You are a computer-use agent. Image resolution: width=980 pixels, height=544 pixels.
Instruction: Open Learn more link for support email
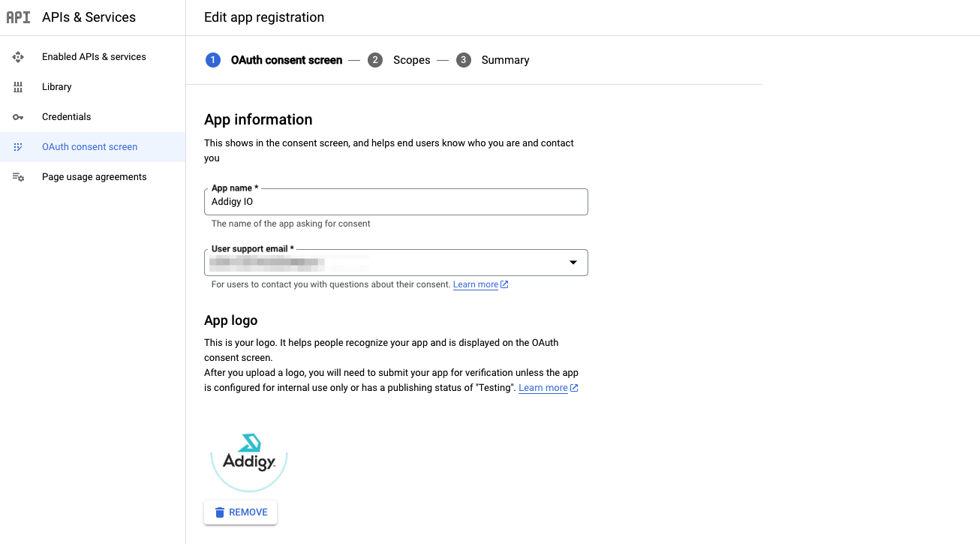[x=476, y=284]
